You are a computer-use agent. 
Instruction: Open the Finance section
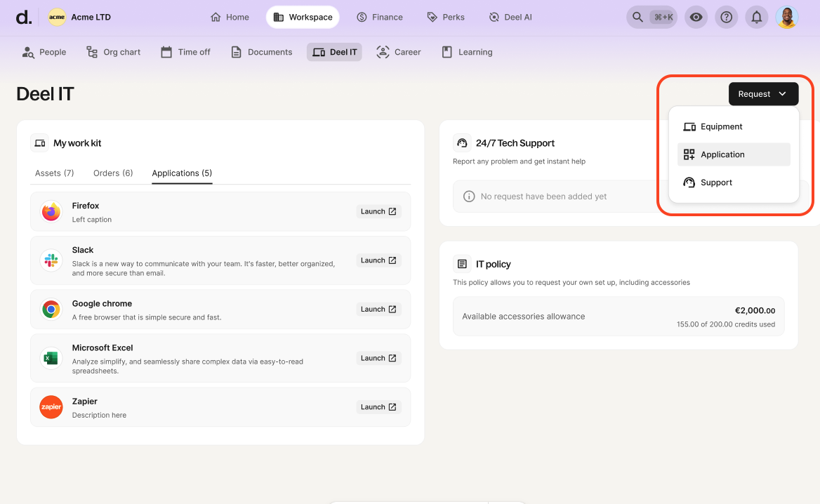pos(380,18)
